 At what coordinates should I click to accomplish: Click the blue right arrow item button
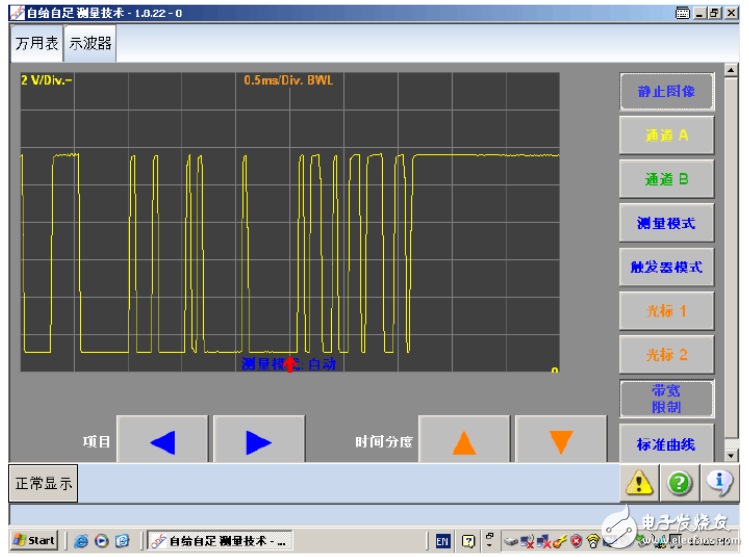[259, 441]
